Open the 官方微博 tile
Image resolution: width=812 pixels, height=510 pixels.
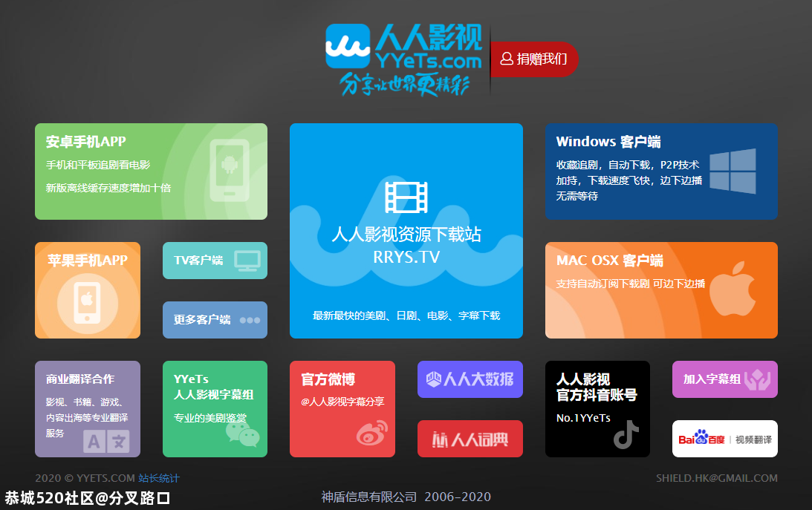pos(342,408)
